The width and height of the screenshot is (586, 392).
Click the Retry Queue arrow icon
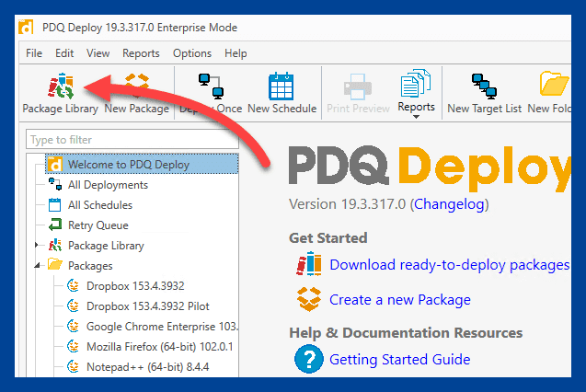pos(55,225)
